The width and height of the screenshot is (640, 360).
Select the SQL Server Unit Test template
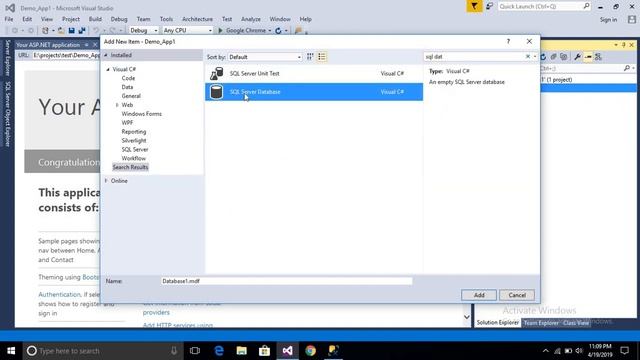point(314,73)
